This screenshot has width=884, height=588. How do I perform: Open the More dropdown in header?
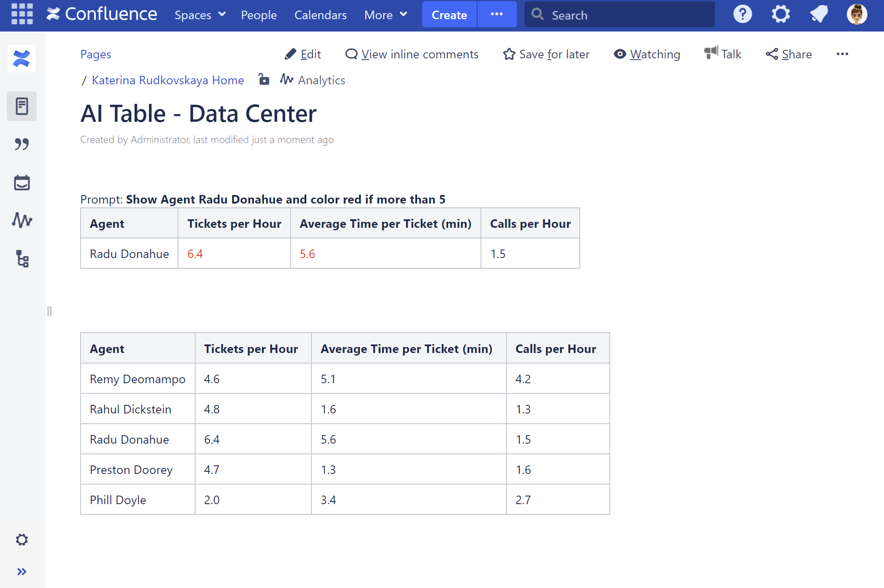[386, 15]
